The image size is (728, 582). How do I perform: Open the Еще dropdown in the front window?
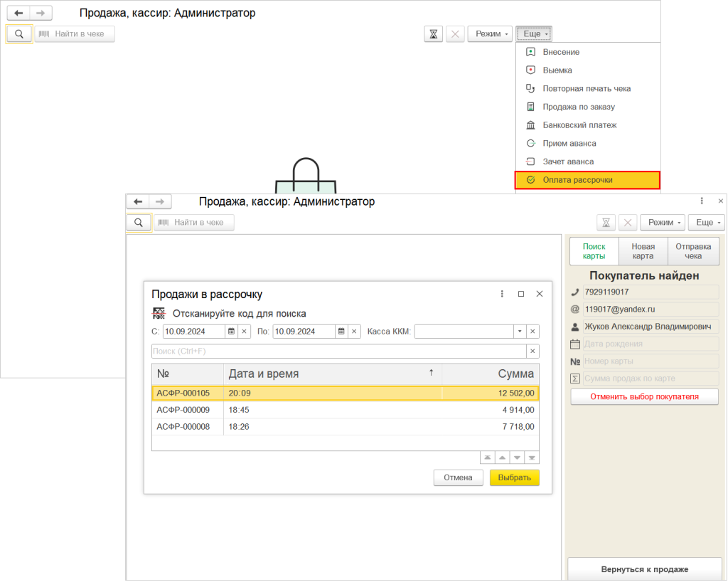click(710, 223)
